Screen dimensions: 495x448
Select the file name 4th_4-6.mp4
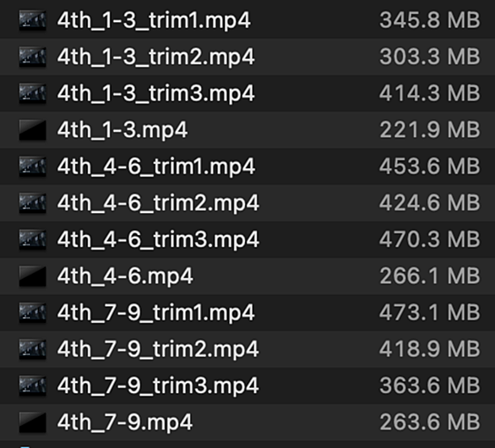tap(125, 276)
